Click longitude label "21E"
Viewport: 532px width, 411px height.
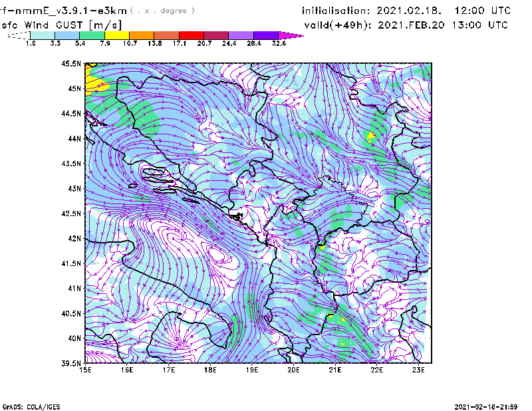click(335, 370)
